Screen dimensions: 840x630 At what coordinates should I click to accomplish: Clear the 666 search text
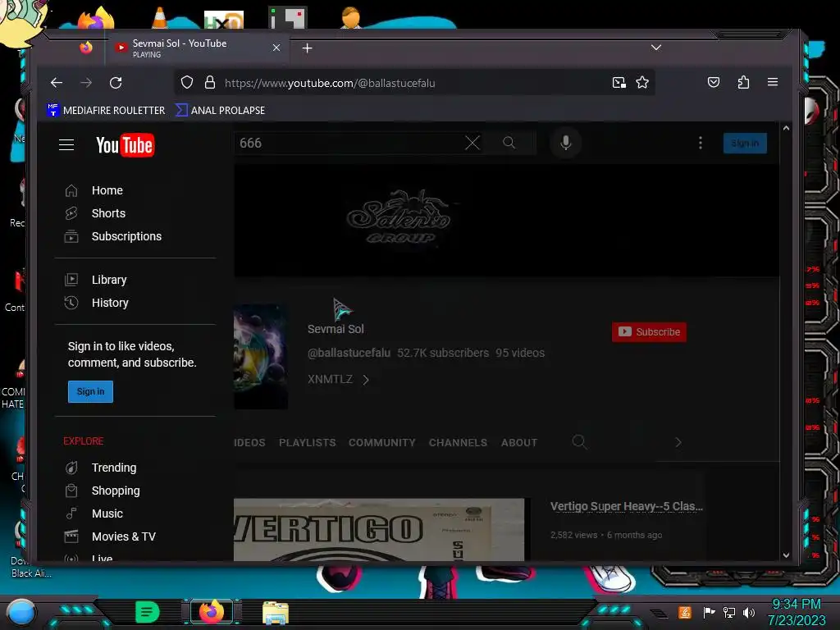[472, 143]
